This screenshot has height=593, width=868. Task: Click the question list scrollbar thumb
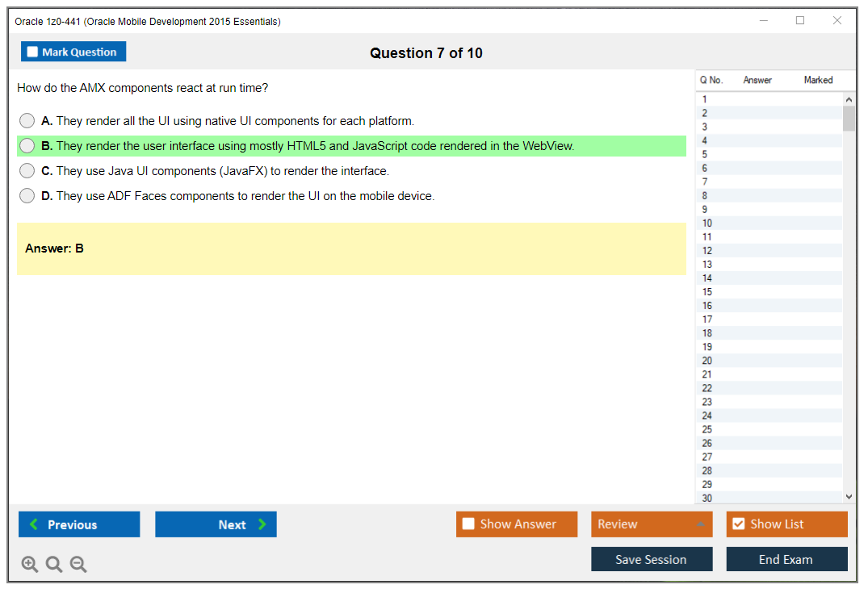coord(849,119)
